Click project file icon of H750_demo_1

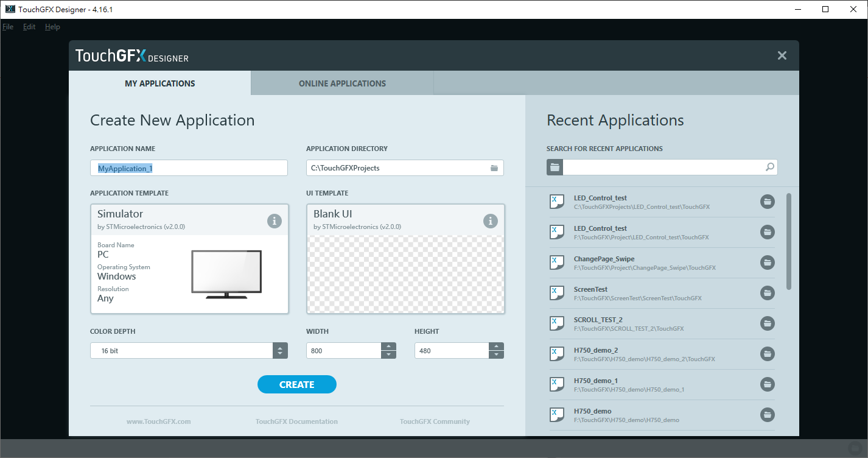(x=556, y=384)
